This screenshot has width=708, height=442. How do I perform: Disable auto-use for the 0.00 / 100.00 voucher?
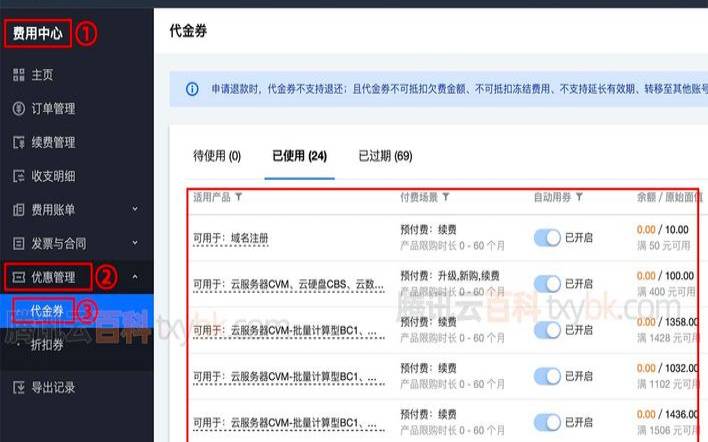point(547,283)
